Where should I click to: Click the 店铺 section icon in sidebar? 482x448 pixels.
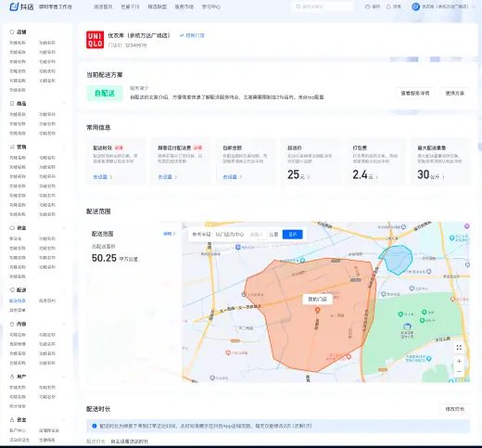12,32
